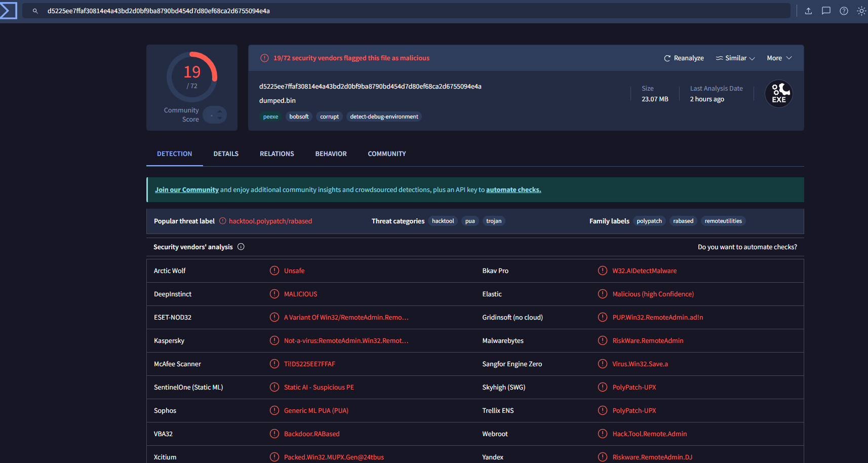Click the pua threat category chip
This screenshot has width=868, height=463.
[470, 221]
